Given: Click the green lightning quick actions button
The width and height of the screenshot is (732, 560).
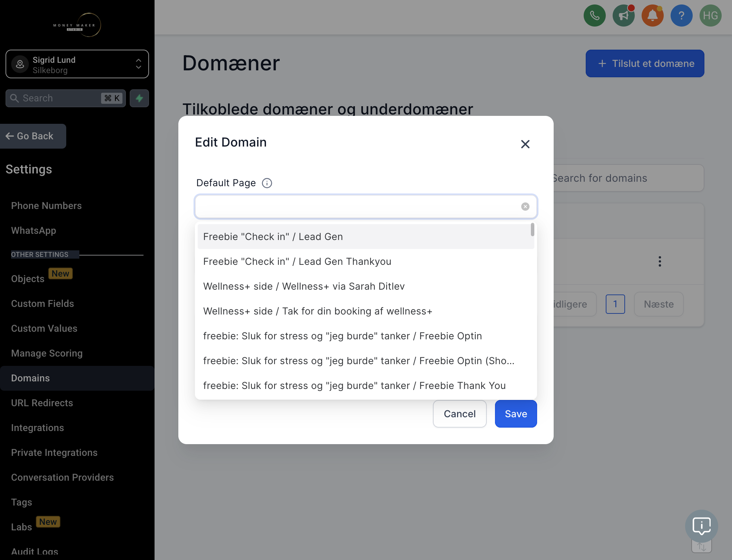Looking at the screenshot, I should click(139, 98).
